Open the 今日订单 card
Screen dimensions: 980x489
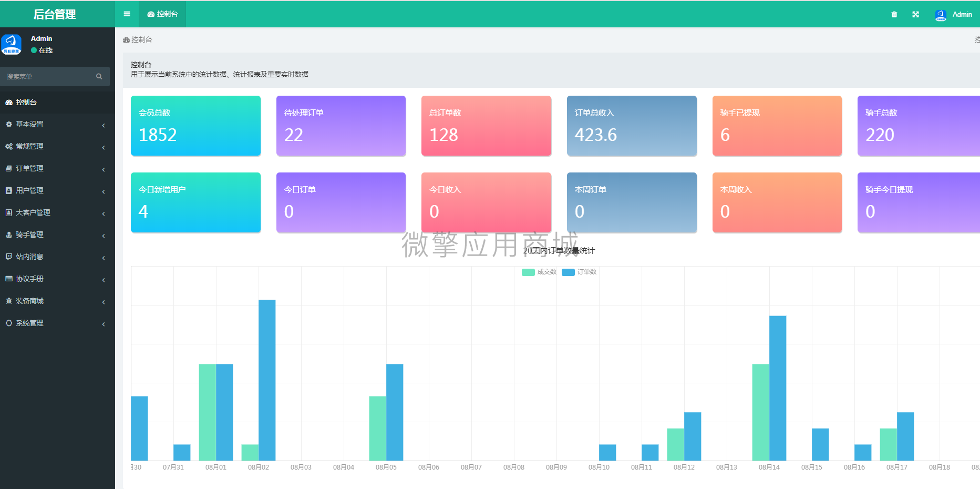tap(341, 202)
